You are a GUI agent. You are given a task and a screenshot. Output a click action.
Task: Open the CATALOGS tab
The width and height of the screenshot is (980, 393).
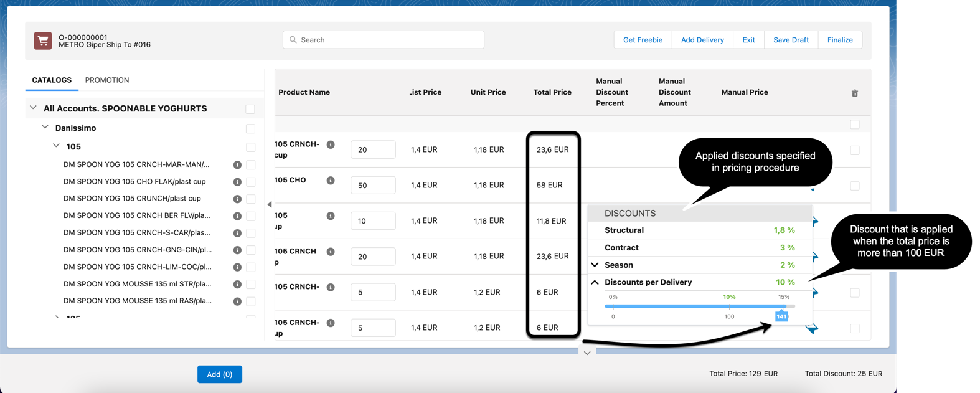coord(52,80)
